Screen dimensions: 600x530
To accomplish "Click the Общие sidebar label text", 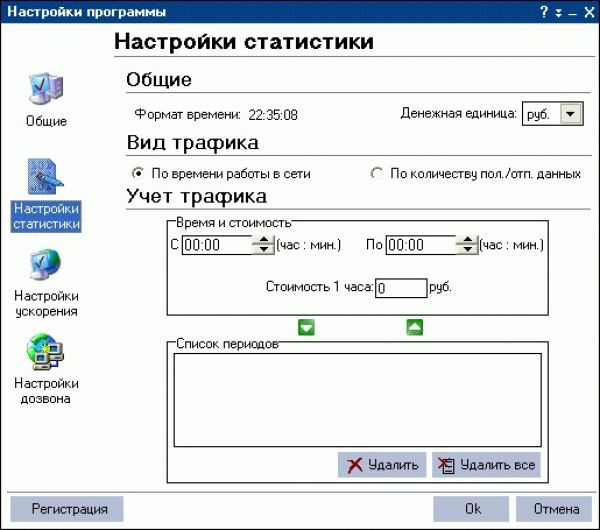I will click(46, 121).
